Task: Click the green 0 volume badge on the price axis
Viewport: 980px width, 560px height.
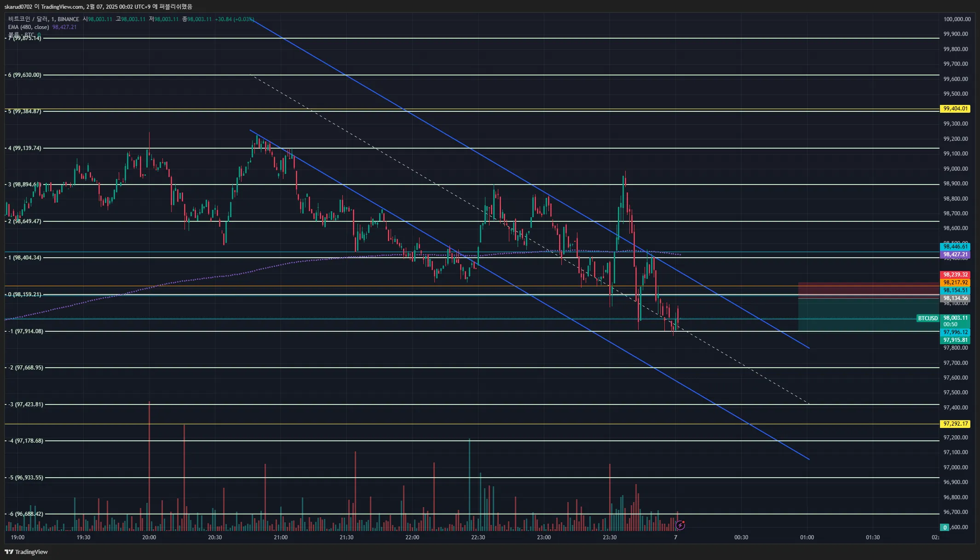Action: coord(945,527)
